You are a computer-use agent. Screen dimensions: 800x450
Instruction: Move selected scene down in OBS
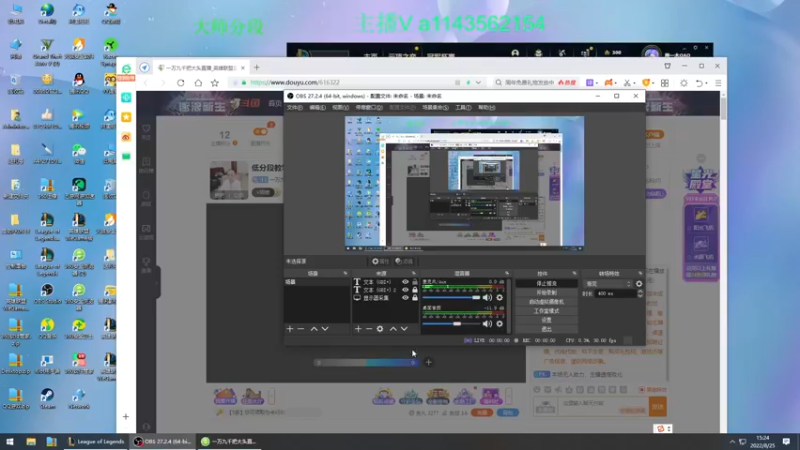click(325, 329)
